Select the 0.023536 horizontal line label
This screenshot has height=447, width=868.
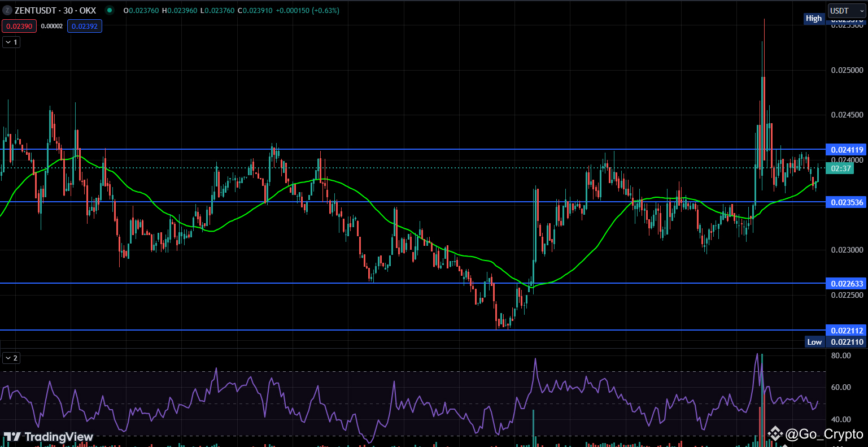click(845, 202)
